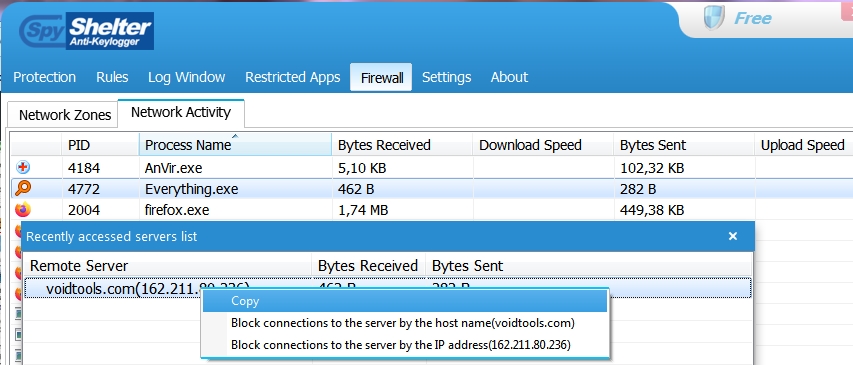Close the Recently accessed servers list
The image size is (853, 365).
tap(733, 236)
